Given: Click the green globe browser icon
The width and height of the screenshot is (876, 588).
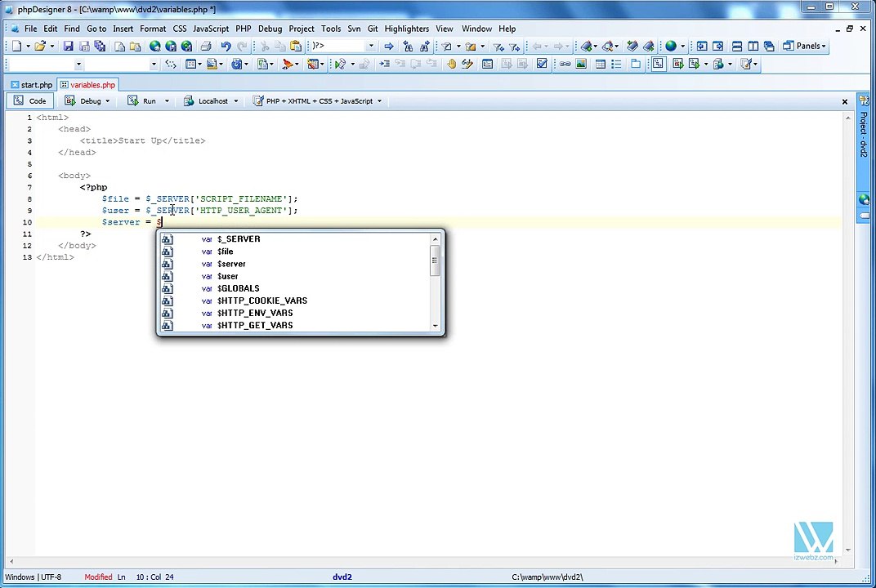Looking at the screenshot, I should 670,47.
